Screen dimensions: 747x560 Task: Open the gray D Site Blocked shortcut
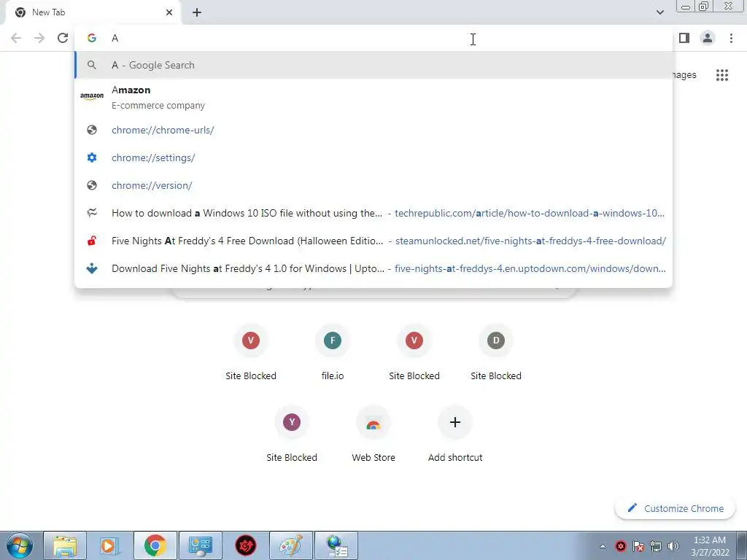point(496,352)
